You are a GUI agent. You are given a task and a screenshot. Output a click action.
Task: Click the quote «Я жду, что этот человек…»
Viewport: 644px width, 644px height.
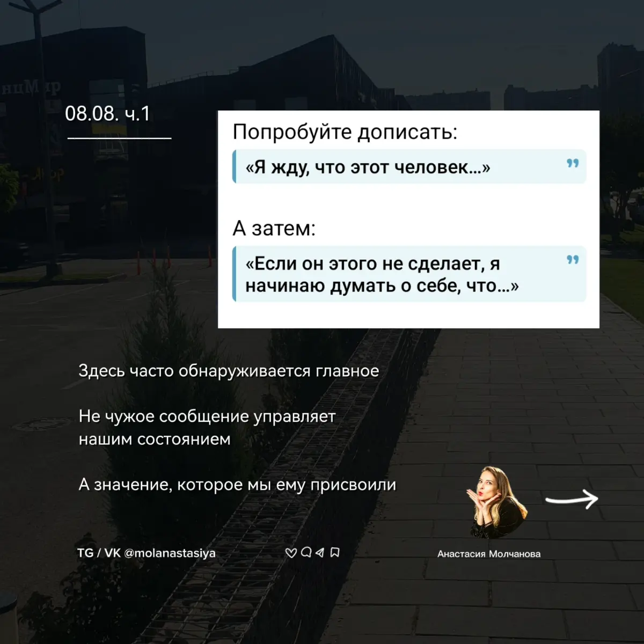coord(368,167)
